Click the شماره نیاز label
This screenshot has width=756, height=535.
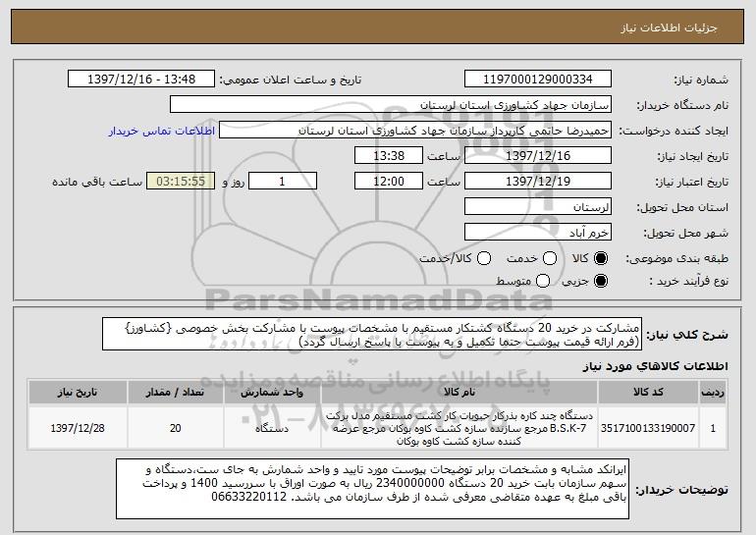[701, 80]
